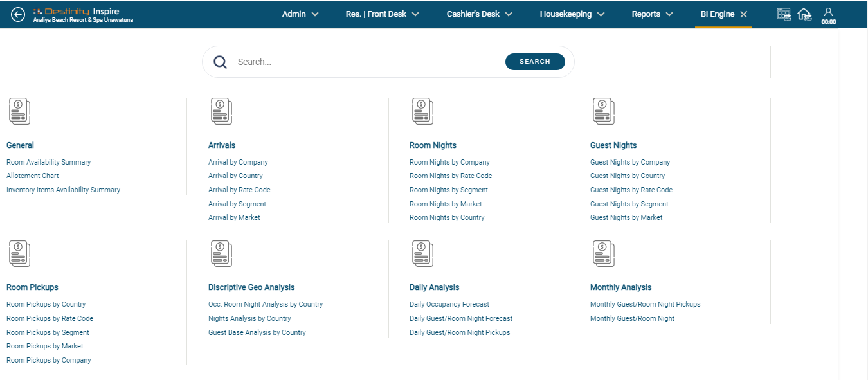868x380 pixels.
Task: Click the Arrivals category report icon
Action: pyautogui.click(x=221, y=111)
